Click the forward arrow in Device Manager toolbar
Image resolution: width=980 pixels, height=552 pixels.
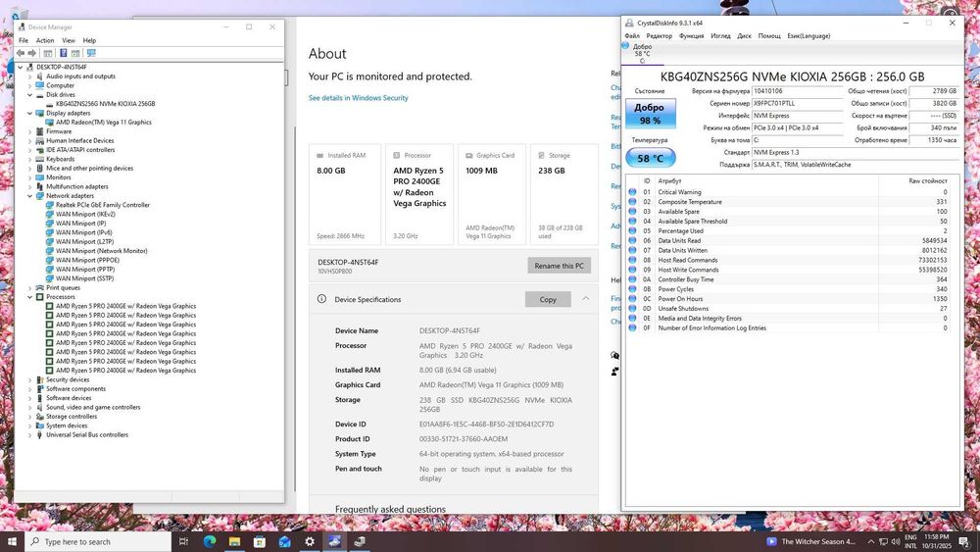point(32,53)
